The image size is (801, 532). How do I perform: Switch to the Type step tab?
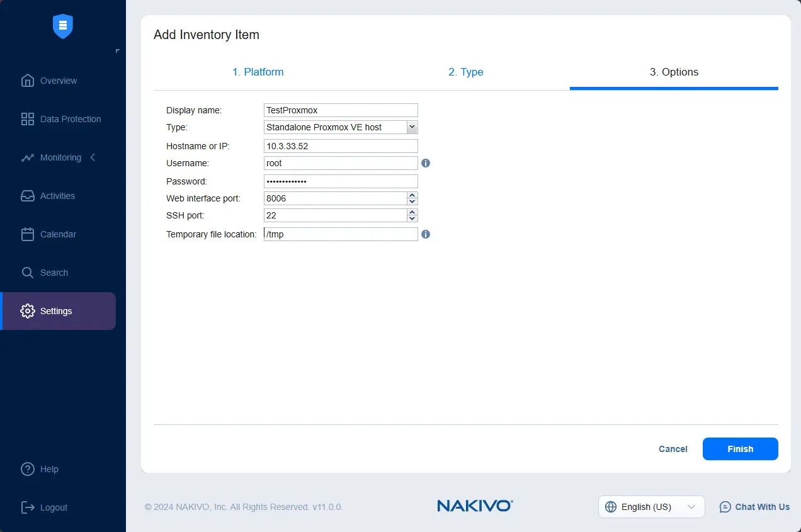click(465, 72)
